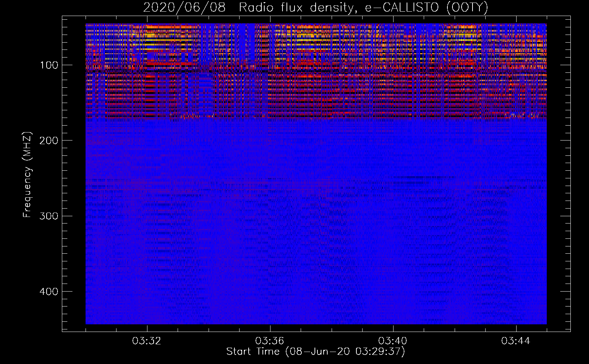This screenshot has width=589, height=364.
Task: Click the plot title with e-CALLISTO (OOTY)
Action: coord(316,8)
